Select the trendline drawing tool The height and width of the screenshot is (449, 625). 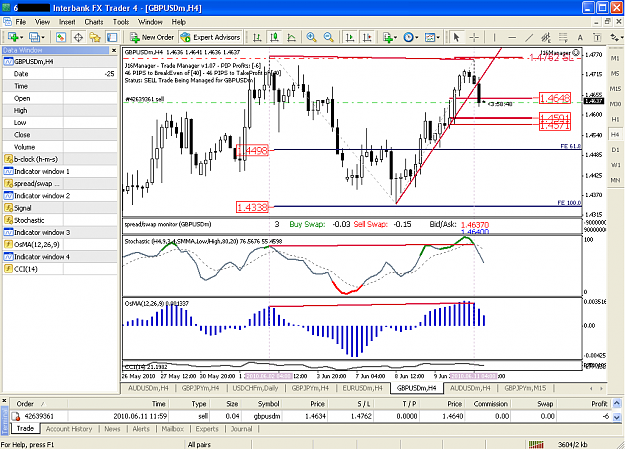pos(529,37)
